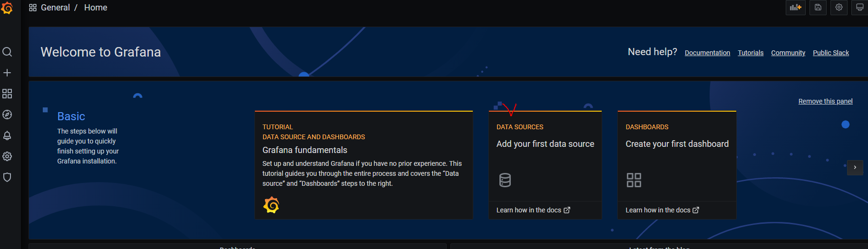This screenshot has width=868, height=249.
Task: Click DATA SOURCE AND DASHBOARDS subtitle
Action: 314,137
